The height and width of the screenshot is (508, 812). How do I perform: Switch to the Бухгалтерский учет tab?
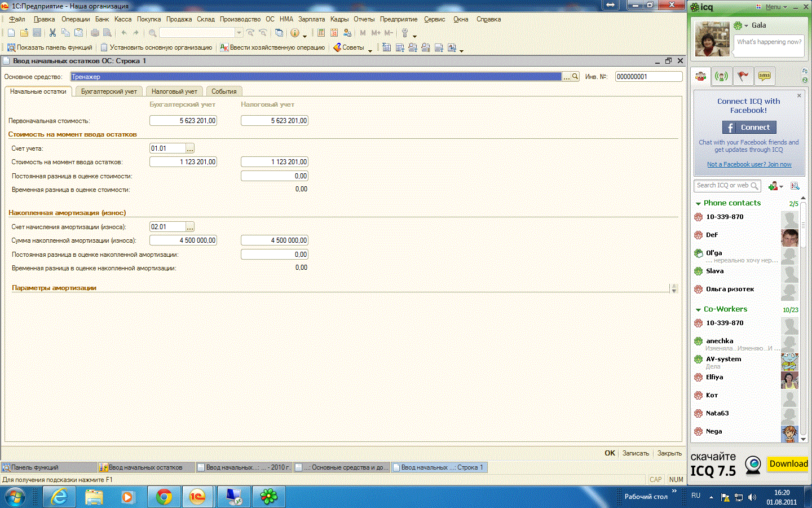109,91
